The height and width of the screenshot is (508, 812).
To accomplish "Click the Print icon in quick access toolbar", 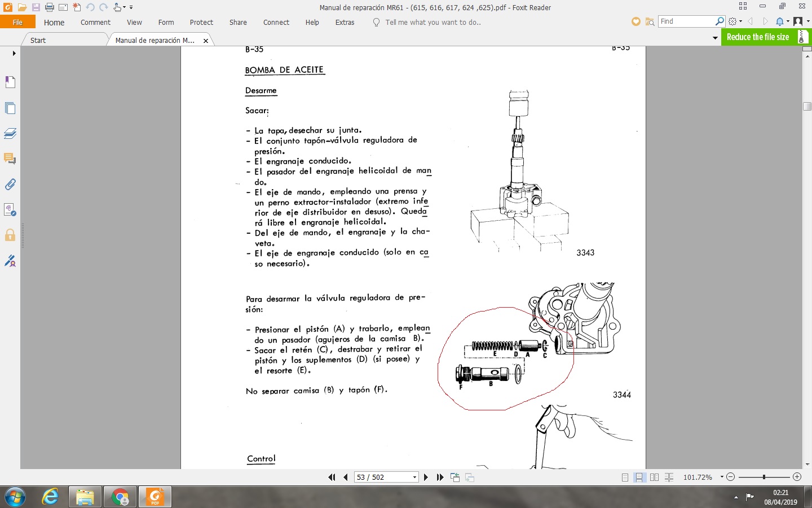I will click(49, 7).
